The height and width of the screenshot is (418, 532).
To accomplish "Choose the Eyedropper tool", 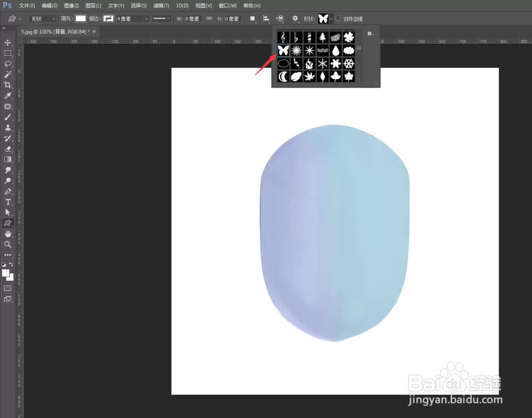I will (x=7, y=96).
